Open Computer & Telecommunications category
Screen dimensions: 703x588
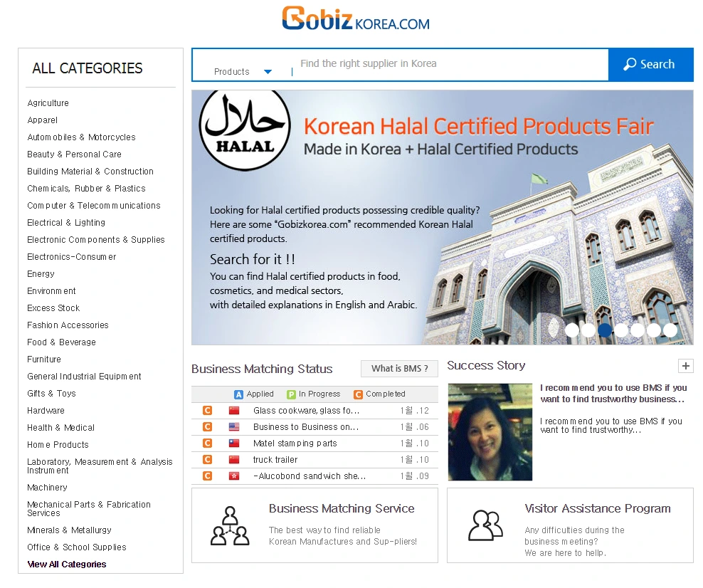click(94, 206)
